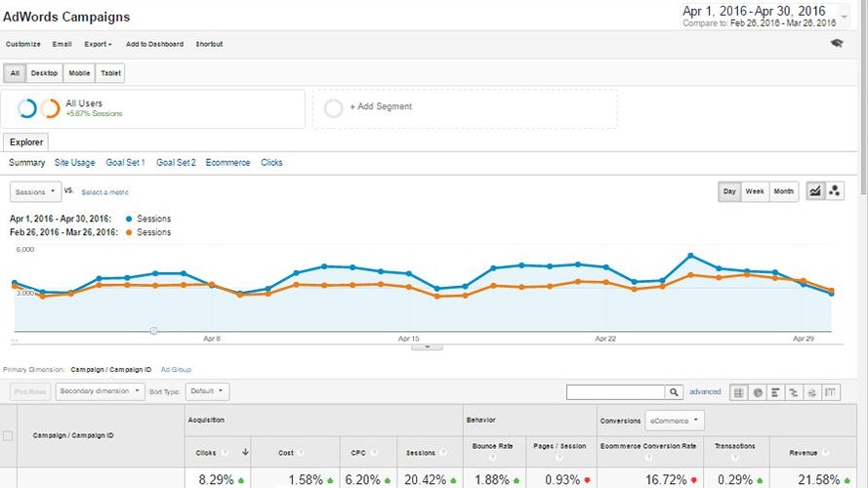Screen dimensions: 868x488
Task: Open the Explorer tab
Action: click(x=26, y=142)
